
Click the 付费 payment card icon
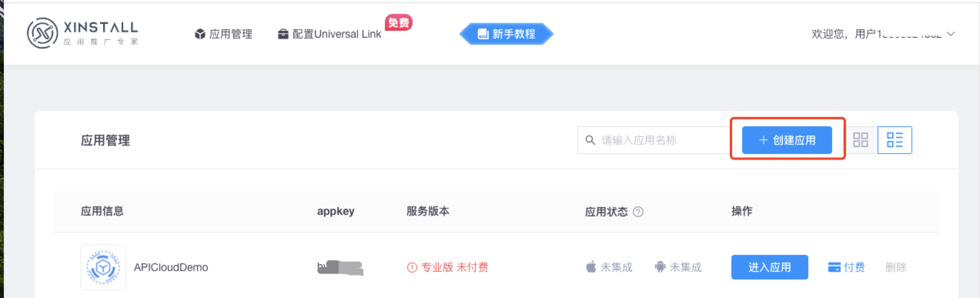[835, 267]
